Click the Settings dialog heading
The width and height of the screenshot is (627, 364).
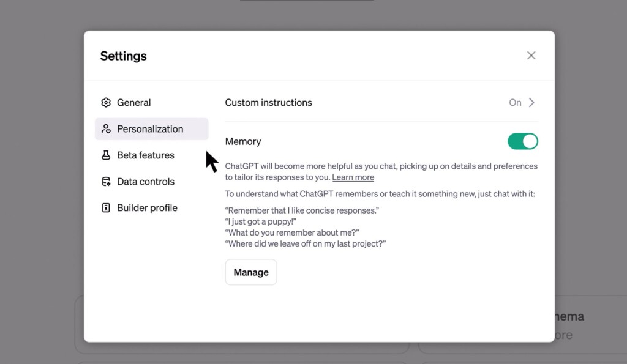123,56
